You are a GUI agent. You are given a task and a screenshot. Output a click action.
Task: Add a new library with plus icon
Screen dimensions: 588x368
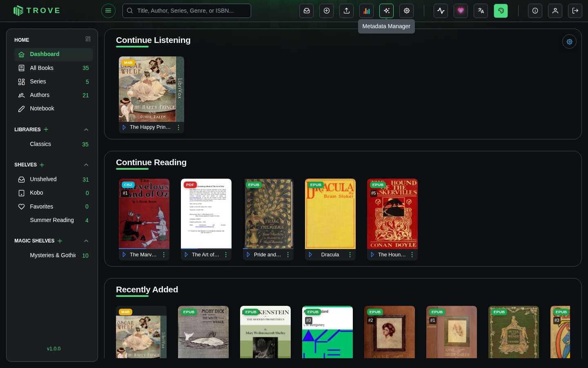46,129
